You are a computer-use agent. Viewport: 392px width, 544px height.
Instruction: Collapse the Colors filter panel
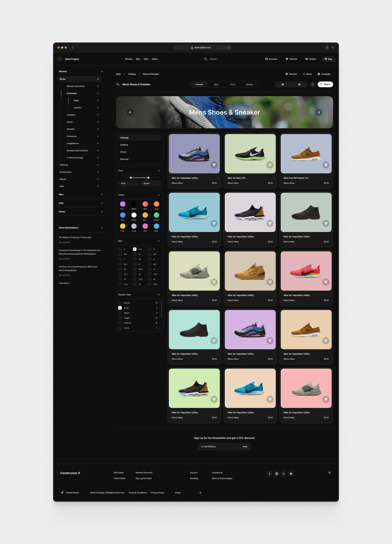159,195
